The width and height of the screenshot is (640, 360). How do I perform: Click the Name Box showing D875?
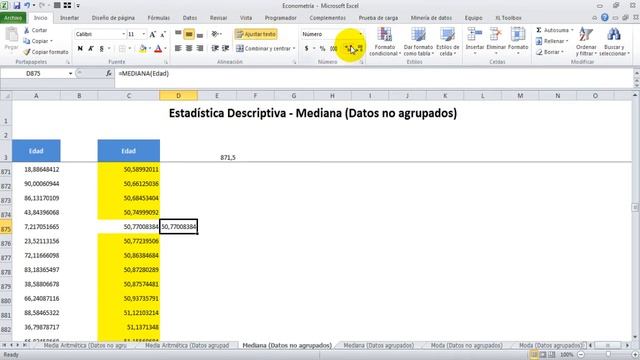tap(33, 73)
